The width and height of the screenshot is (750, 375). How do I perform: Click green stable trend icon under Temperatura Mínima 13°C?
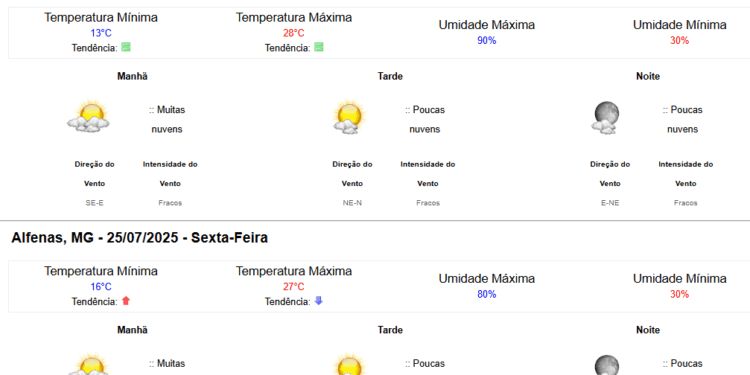click(126, 47)
